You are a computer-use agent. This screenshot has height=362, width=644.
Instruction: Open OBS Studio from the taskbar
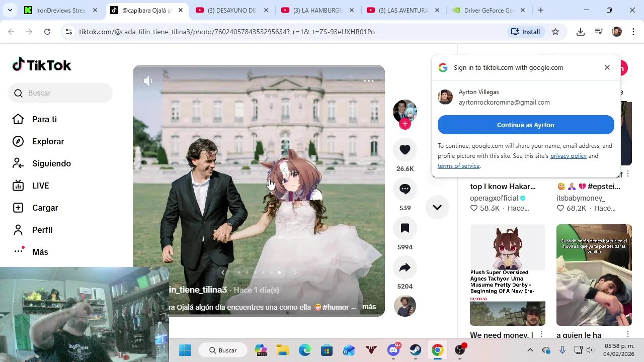tap(460, 350)
